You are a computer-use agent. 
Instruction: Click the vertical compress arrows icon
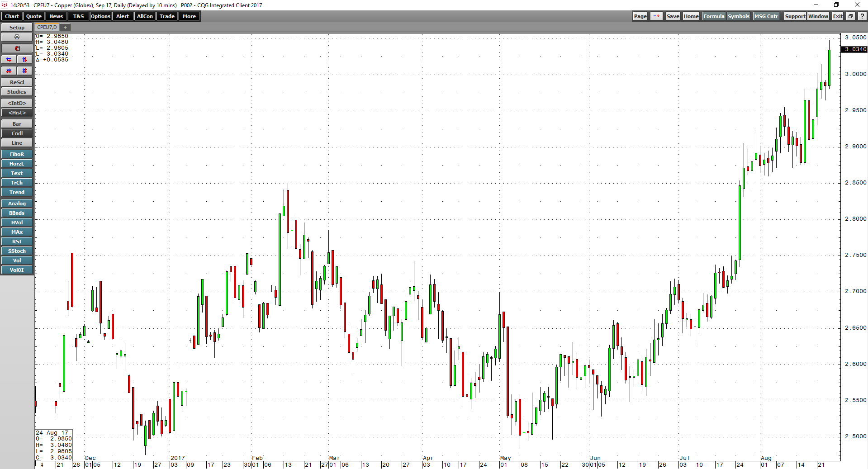tap(25, 71)
